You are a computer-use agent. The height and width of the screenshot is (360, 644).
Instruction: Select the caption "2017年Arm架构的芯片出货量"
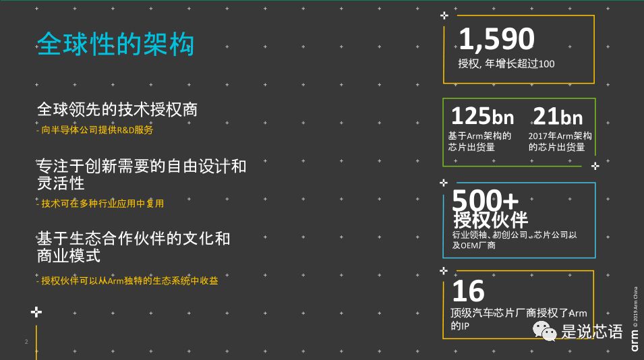pos(560,142)
